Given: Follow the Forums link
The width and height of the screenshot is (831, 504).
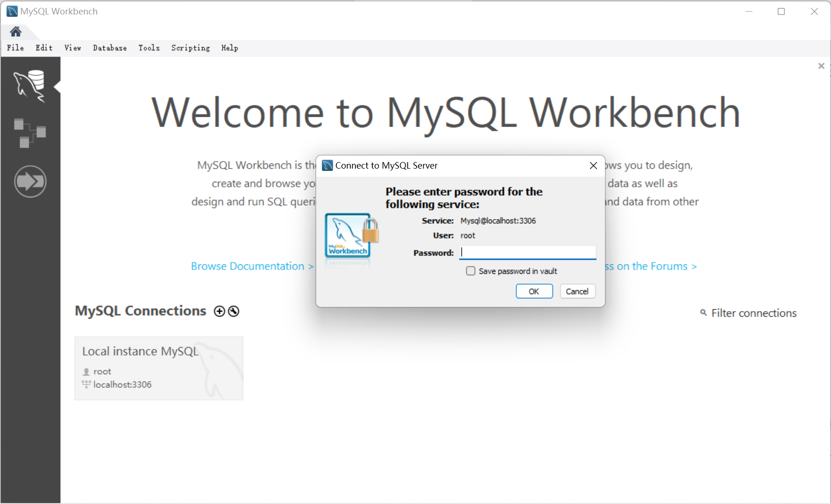Looking at the screenshot, I should [651, 266].
